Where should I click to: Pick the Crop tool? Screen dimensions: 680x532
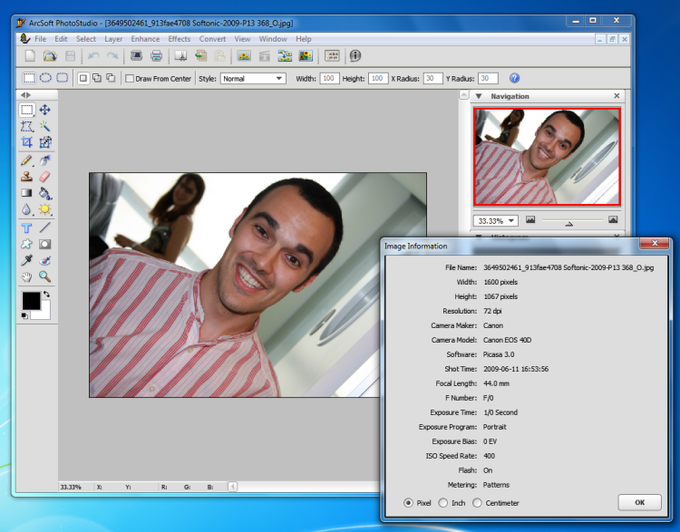point(28,143)
